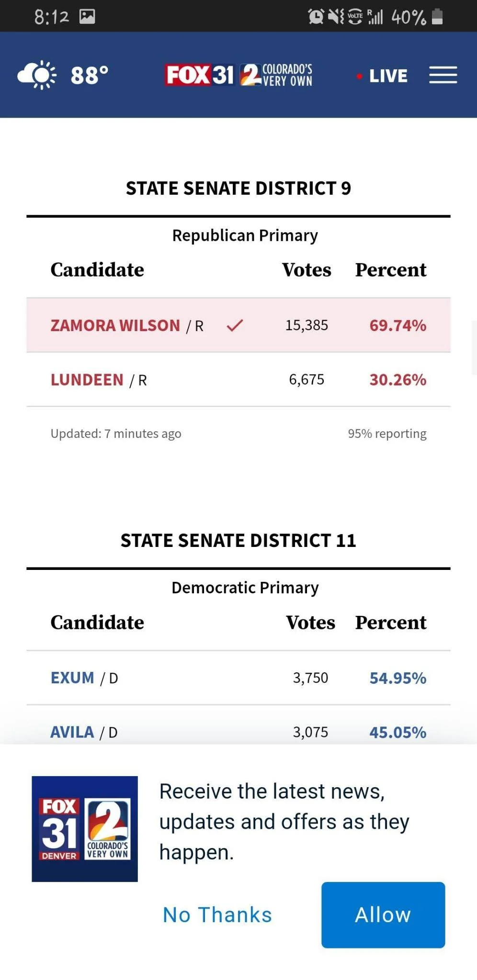Tap the battery icon in status bar
The width and height of the screenshot is (477, 980).
coord(437,17)
